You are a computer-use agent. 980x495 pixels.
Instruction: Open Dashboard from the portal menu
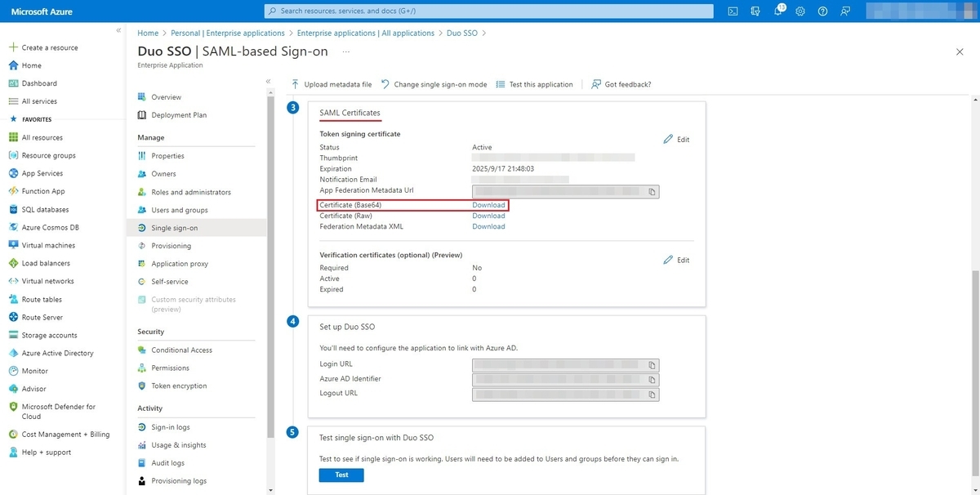[39, 83]
